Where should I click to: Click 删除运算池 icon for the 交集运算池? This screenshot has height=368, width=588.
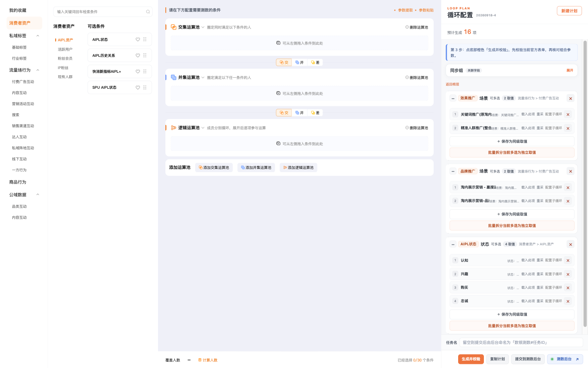[416, 27]
